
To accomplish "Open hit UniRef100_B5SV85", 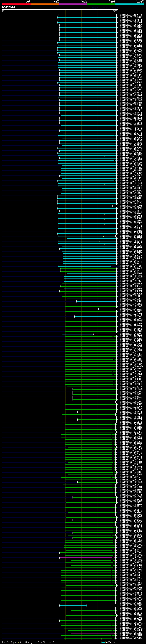I will click(x=131, y=17).
